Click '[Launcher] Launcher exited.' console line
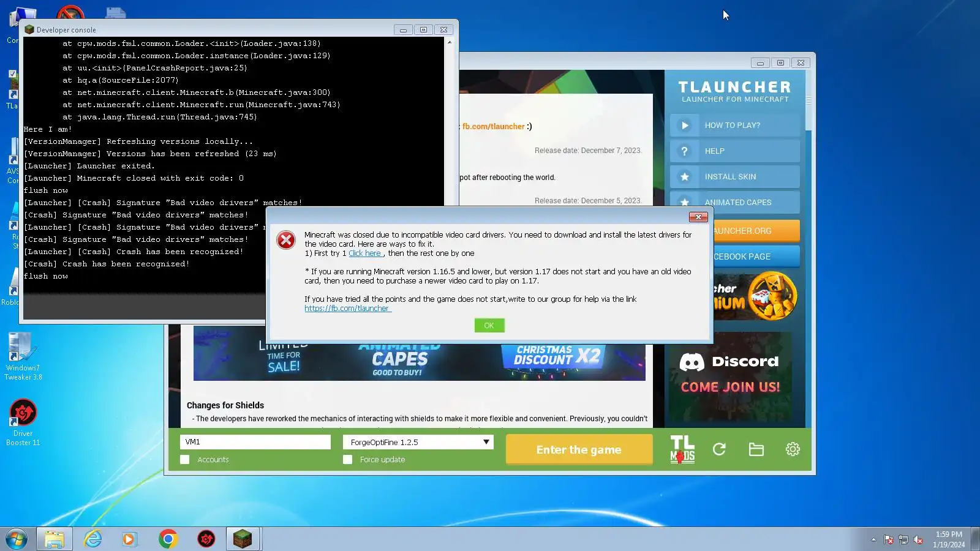The width and height of the screenshot is (980, 551). 89,166
